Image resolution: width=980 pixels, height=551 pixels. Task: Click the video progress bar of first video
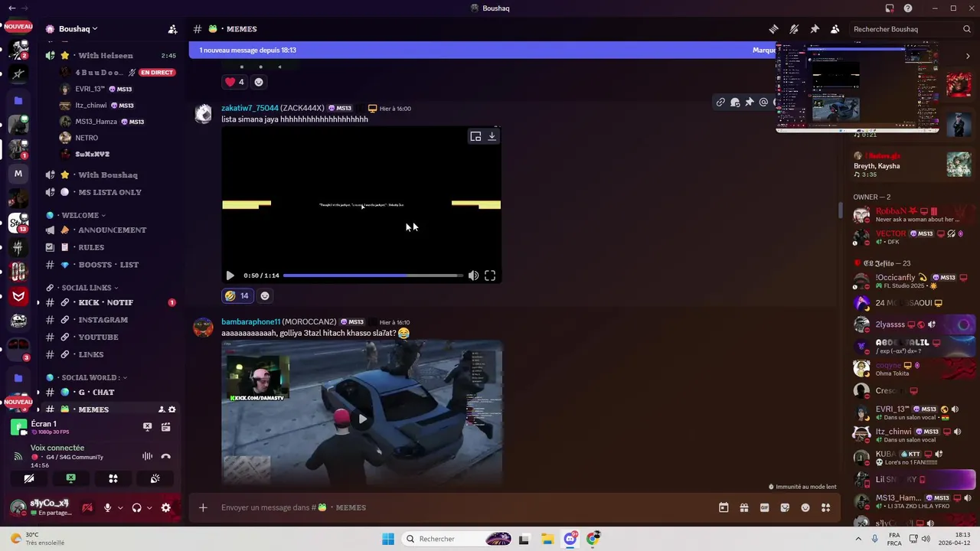(x=373, y=275)
